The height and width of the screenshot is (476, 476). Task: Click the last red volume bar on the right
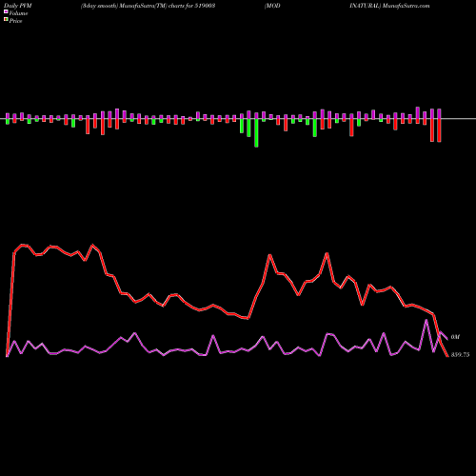click(439, 130)
